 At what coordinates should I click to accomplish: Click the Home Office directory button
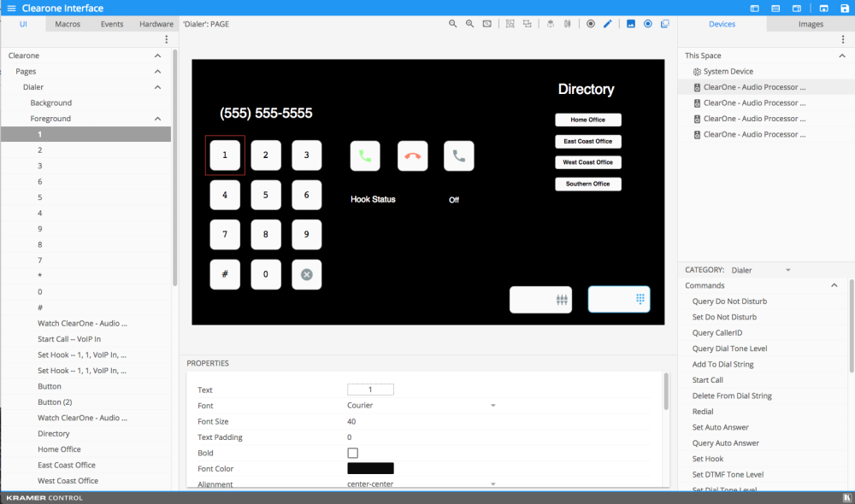click(588, 120)
